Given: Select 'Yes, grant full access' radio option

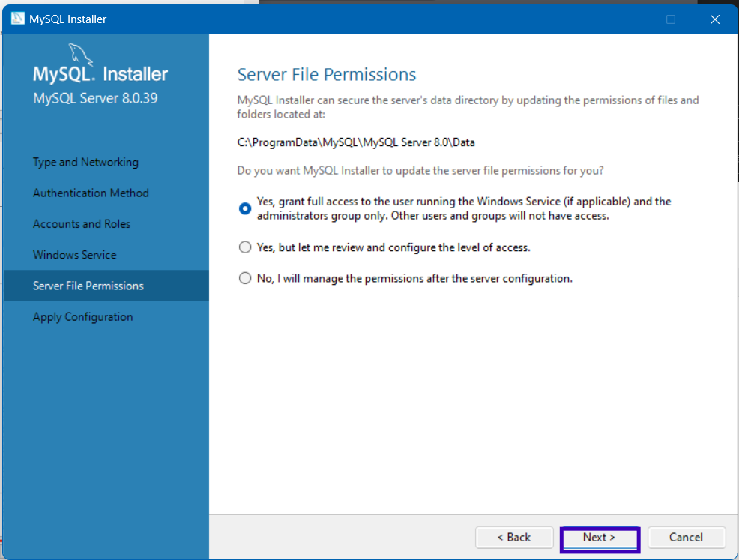Looking at the screenshot, I should (x=245, y=208).
